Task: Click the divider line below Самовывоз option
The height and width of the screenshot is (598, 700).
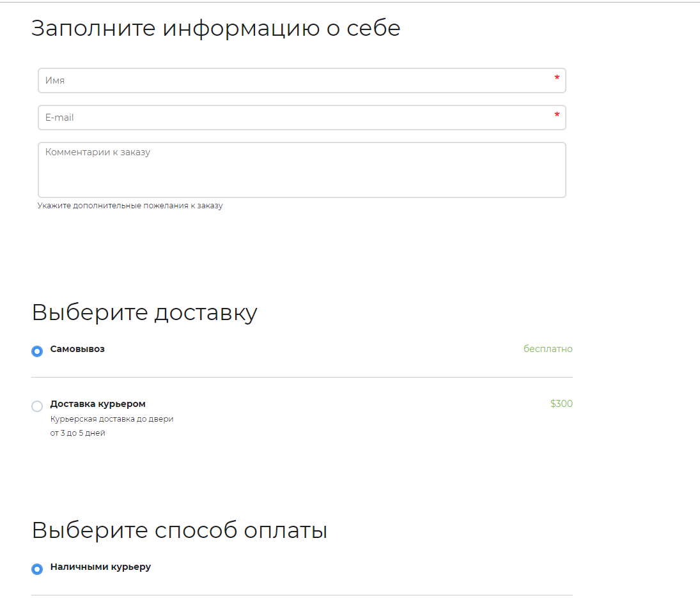Action: tap(302, 378)
